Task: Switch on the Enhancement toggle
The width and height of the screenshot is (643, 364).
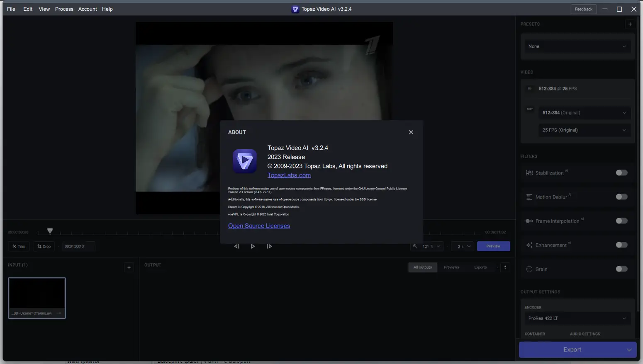Action: 621,245
